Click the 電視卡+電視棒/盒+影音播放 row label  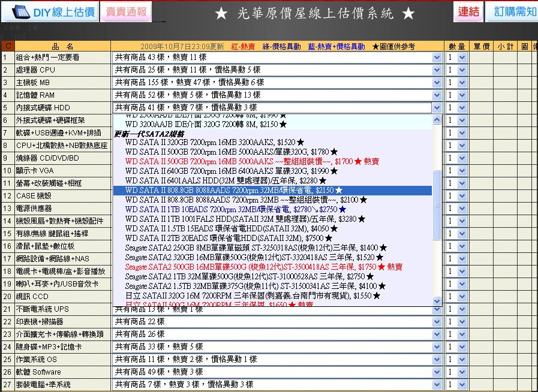point(61,272)
